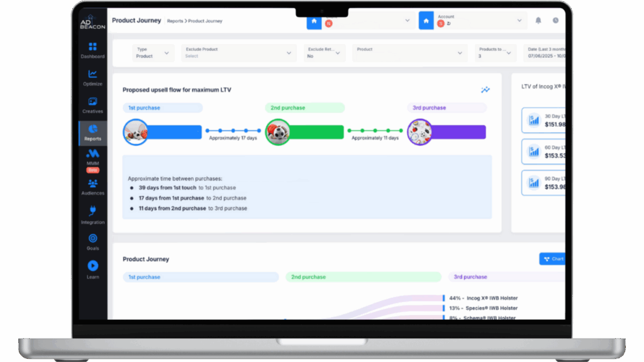Click the 2nd purchase product thumbnail

tap(277, 132)
